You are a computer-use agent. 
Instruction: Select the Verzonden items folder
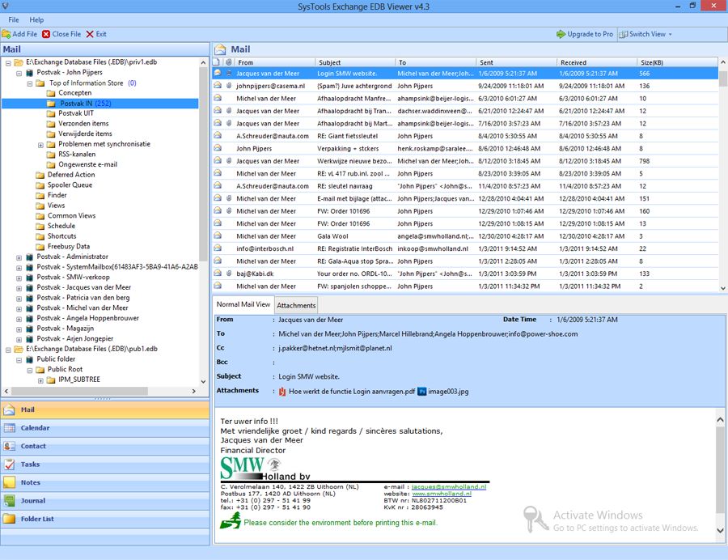(83, 124)
